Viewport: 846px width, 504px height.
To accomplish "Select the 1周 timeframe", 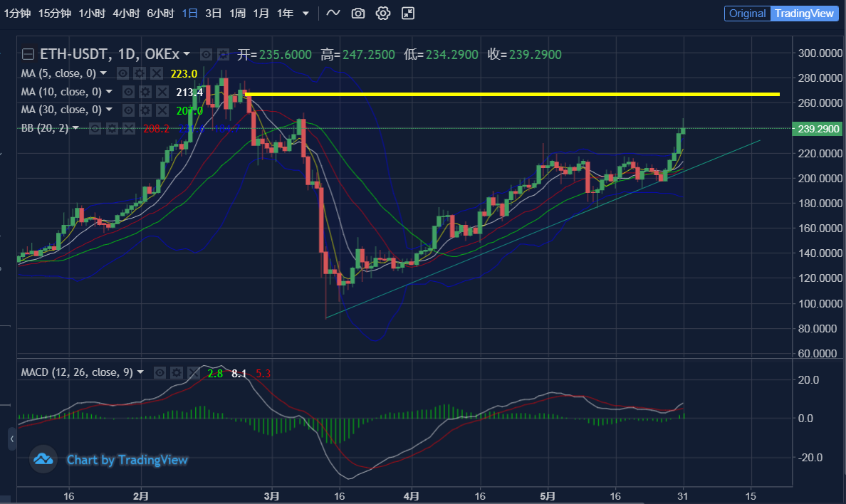I will click(237, 13).
